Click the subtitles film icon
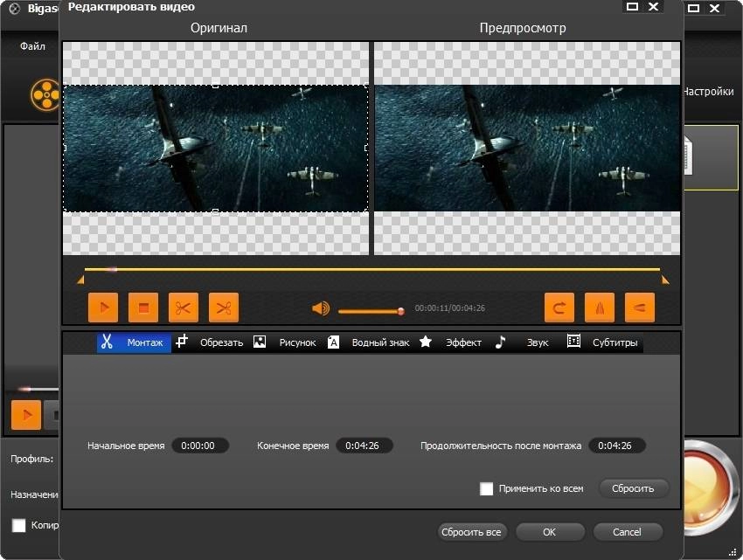The width and height of the screenshot is (743, 560). (573, 341)
